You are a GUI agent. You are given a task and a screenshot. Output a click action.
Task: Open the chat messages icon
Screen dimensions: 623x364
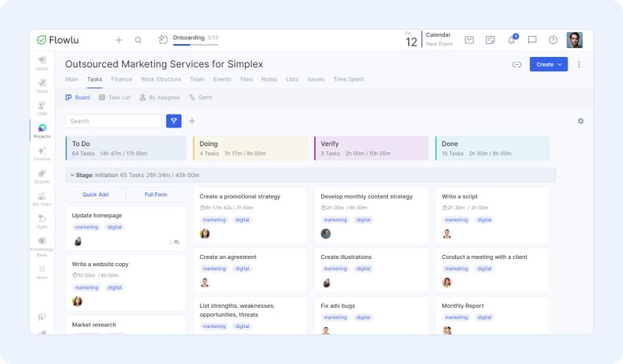[x=532, y=40]
